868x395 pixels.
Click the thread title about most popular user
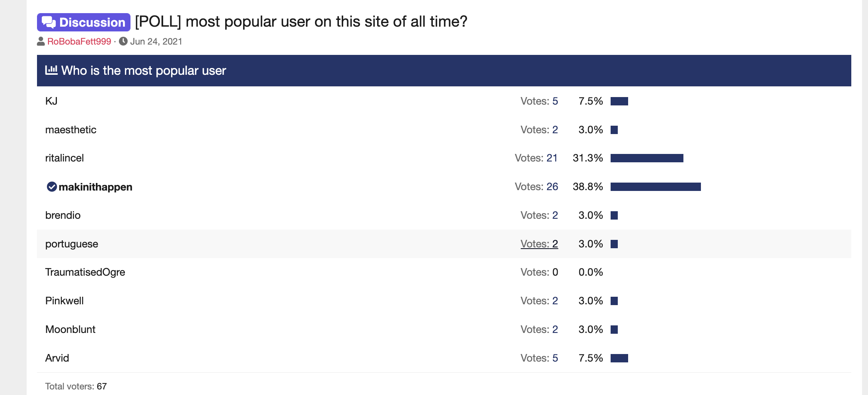click(301, 21)
